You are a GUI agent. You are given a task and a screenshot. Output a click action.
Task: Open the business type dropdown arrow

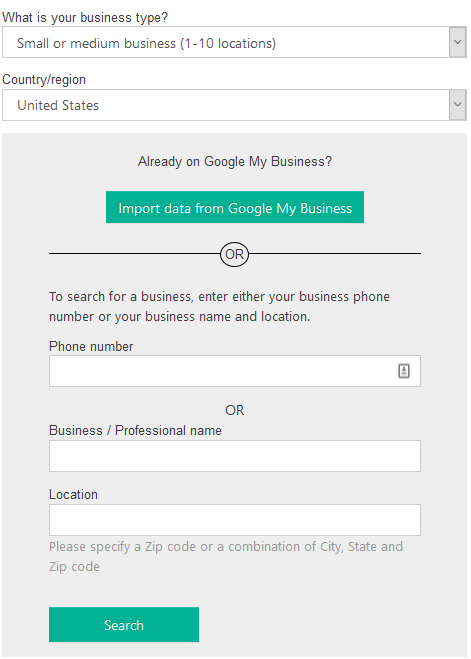pos(458,42)
